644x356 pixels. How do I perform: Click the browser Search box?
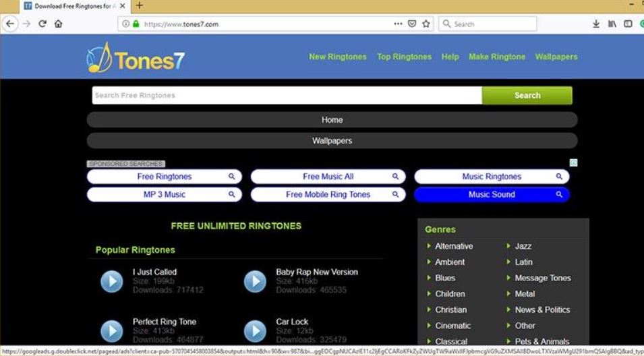[x=488, y=24]
